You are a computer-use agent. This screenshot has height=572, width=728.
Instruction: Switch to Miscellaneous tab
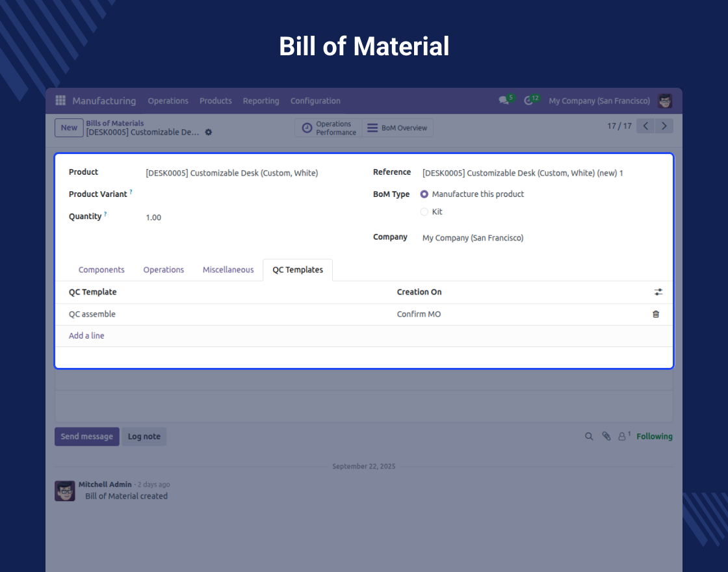click(228, 270)
